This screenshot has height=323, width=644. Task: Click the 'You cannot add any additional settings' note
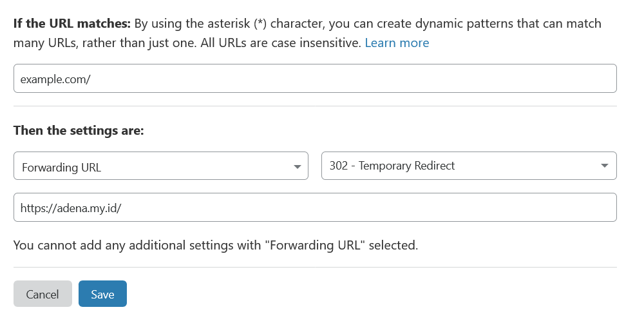216,245
